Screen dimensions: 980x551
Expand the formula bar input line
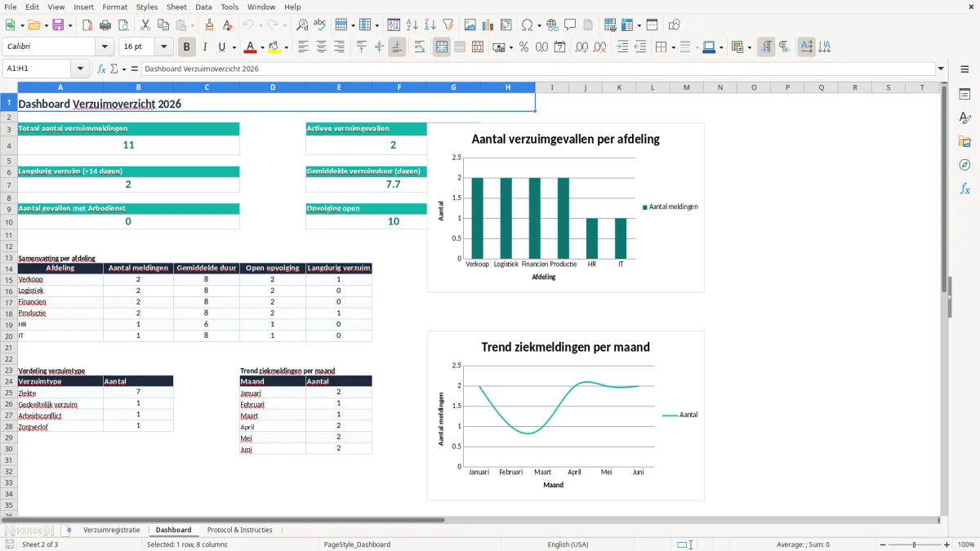941,69
